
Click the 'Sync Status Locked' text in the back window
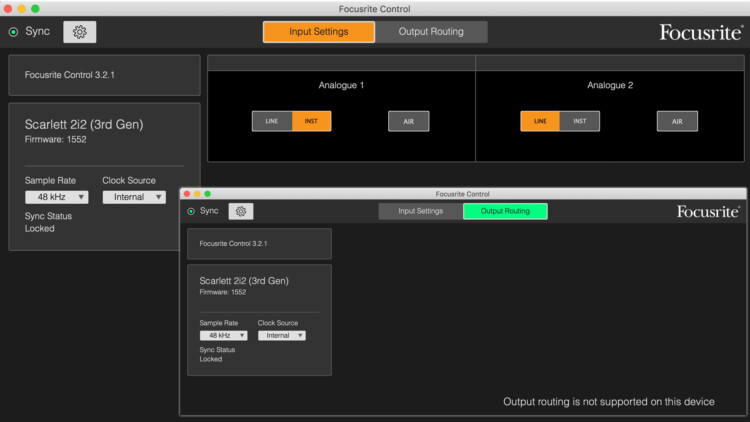[x=48, y=222]
